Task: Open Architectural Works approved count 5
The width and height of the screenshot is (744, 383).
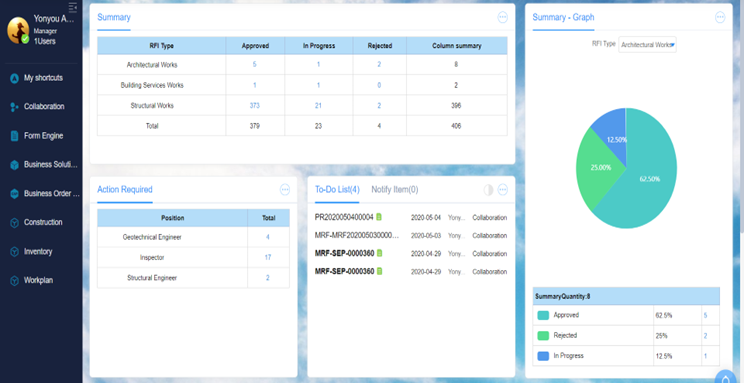Action: (x=255, y=64)
